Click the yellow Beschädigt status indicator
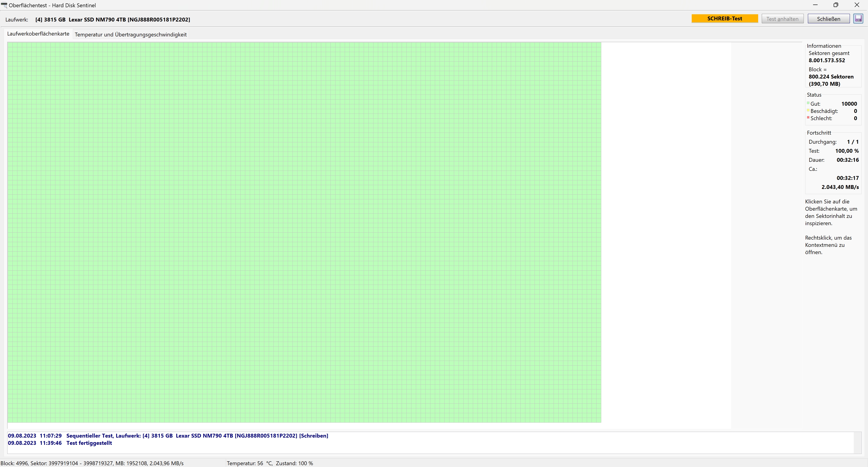This screenshot has height=467, width=868. click(x=808, y=111)
